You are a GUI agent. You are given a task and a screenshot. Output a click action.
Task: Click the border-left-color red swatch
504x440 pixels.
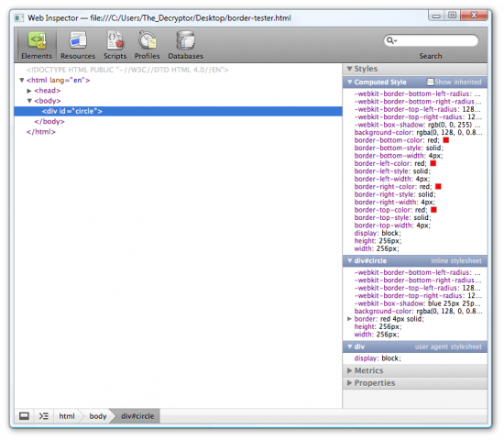433,163
